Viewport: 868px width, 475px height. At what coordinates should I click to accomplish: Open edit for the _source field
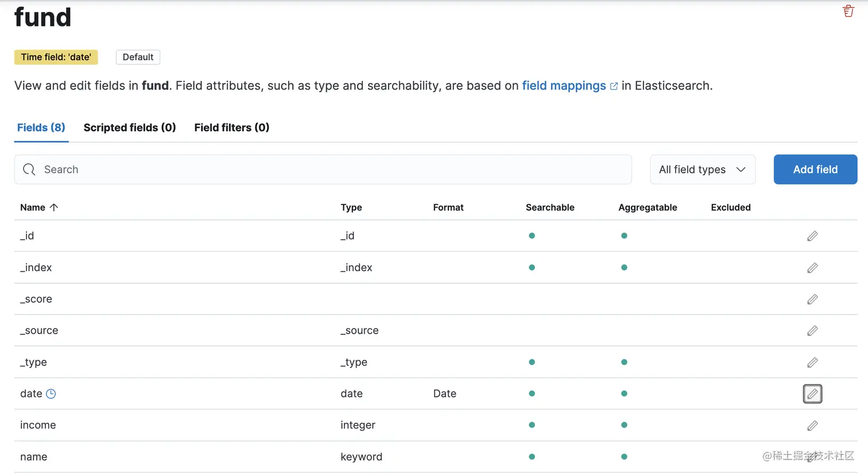[x=812, y=331]
